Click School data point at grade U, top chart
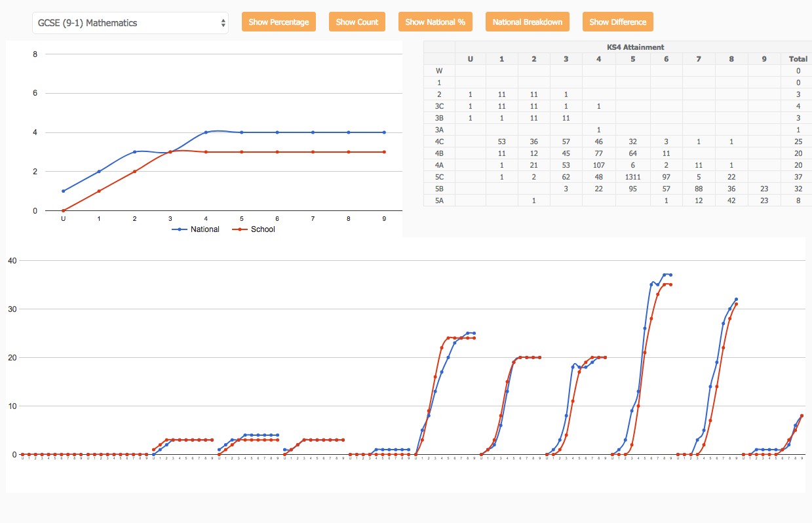 click(x=63, y=210)
